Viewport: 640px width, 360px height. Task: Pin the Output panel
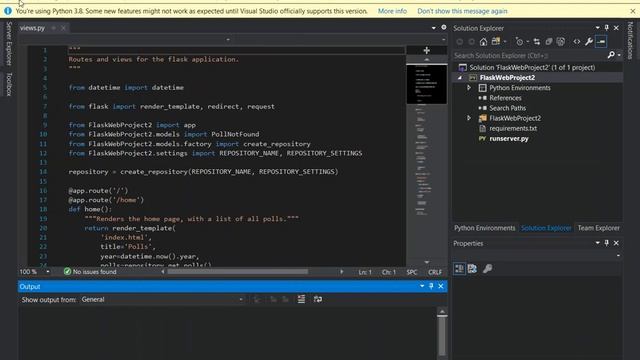tap(431, 287)
